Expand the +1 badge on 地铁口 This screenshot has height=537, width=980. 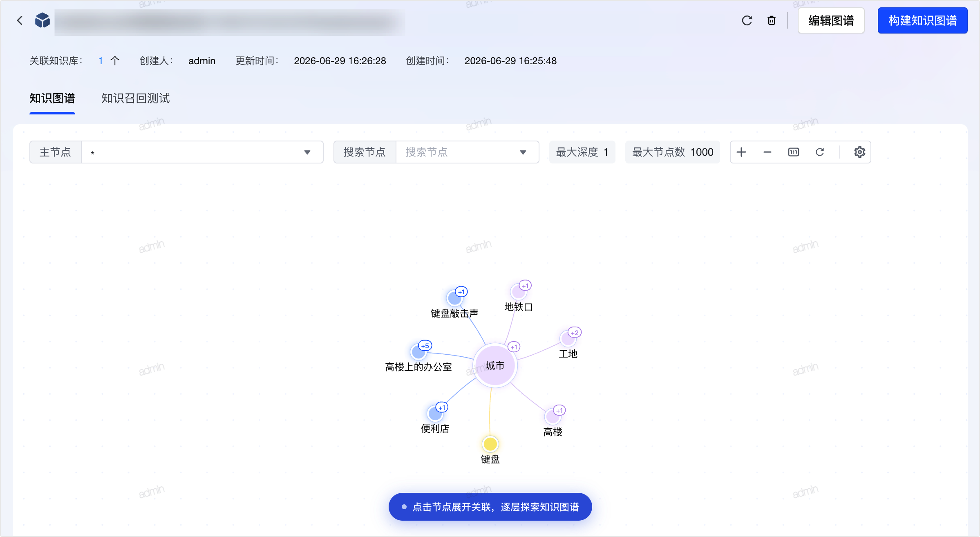tap(525, 286)
